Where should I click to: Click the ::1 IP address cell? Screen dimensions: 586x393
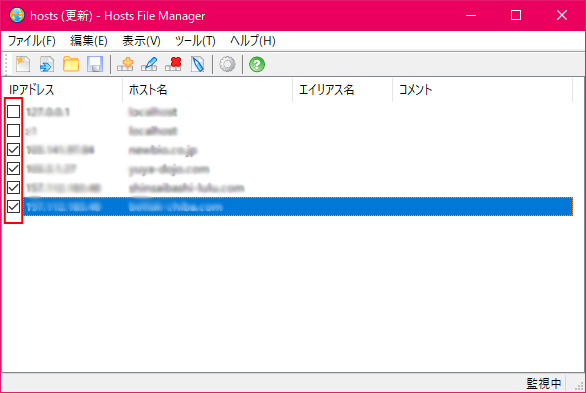tap(31, 131)
